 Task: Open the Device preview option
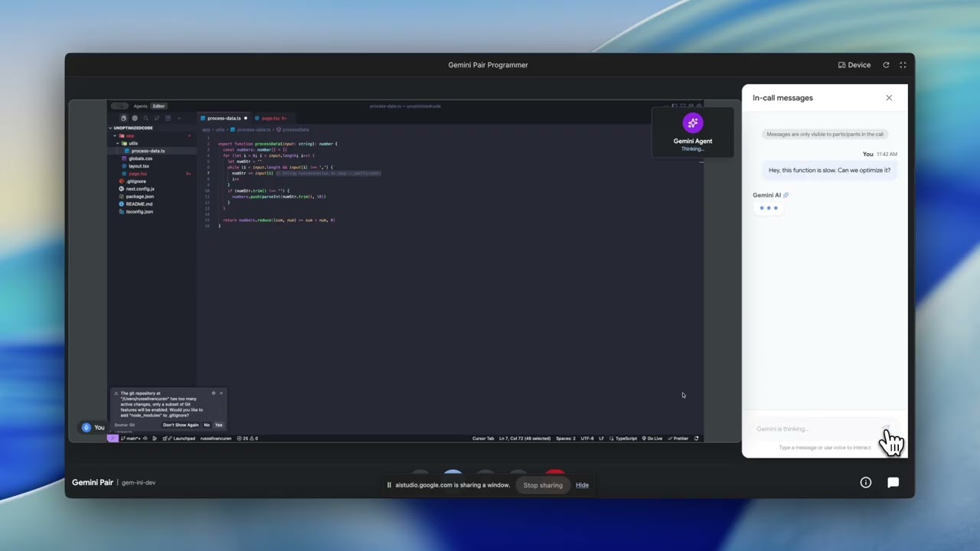[x=854, y=65]
